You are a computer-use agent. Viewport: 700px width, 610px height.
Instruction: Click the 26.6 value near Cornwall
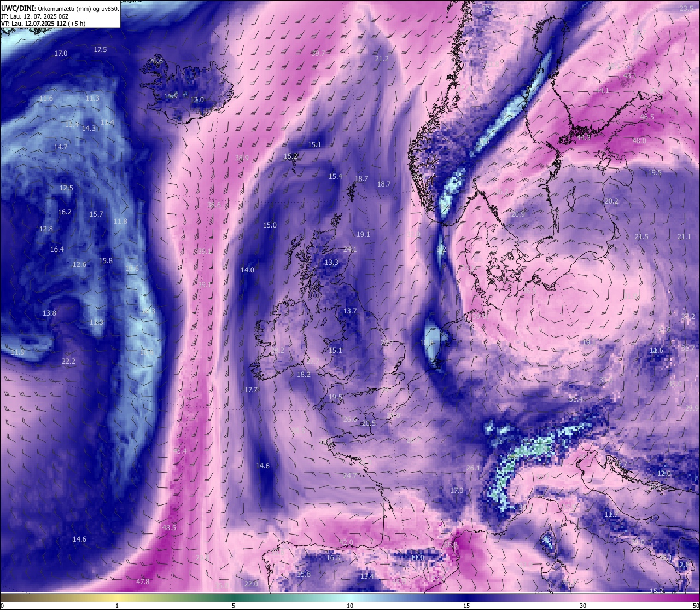[350, 420]
